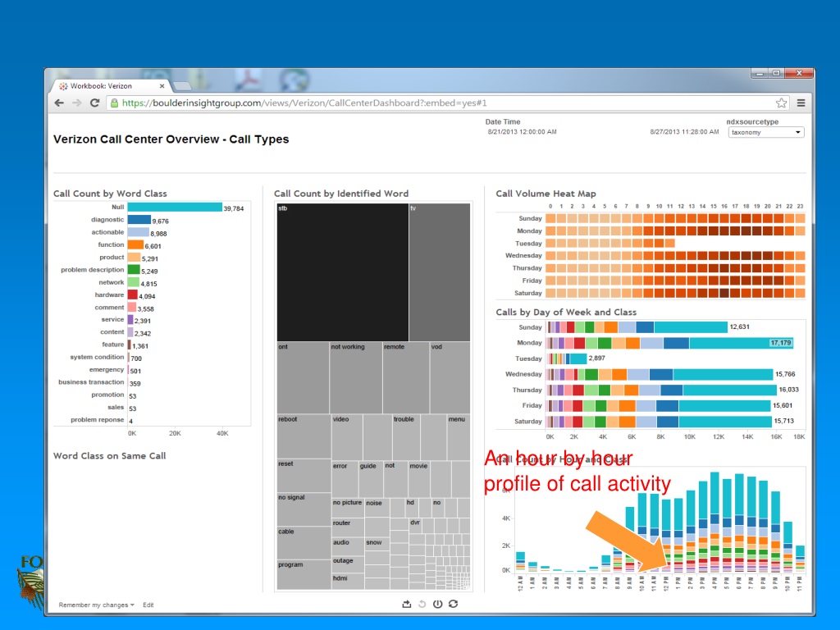The width and height of the screenshot is (840, 630).
Task: Click the router treemap cell
Action: [348, 527]
